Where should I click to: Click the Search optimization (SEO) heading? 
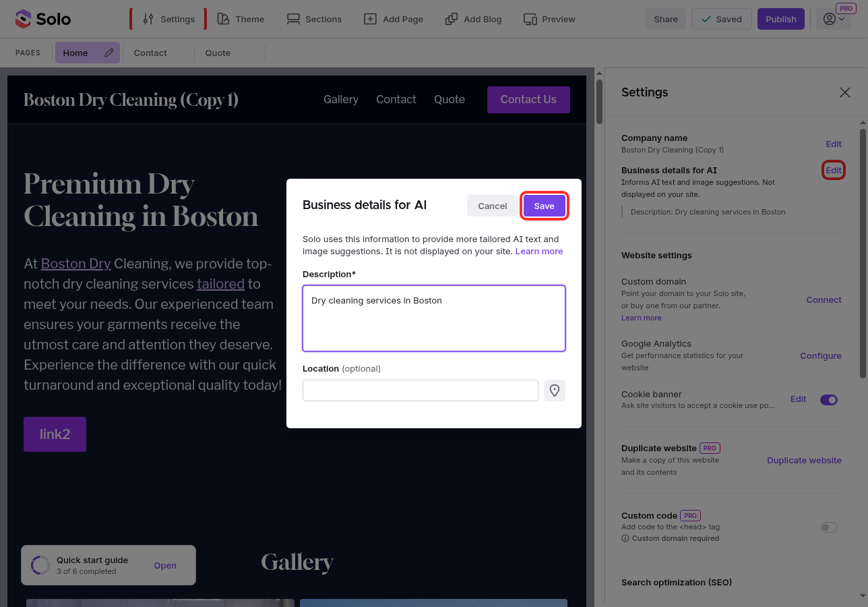pos(677,582)
